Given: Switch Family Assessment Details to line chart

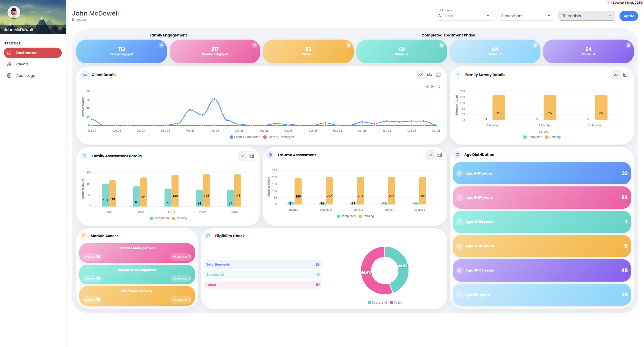Looking at the screenshot, I should pos(242,156).
